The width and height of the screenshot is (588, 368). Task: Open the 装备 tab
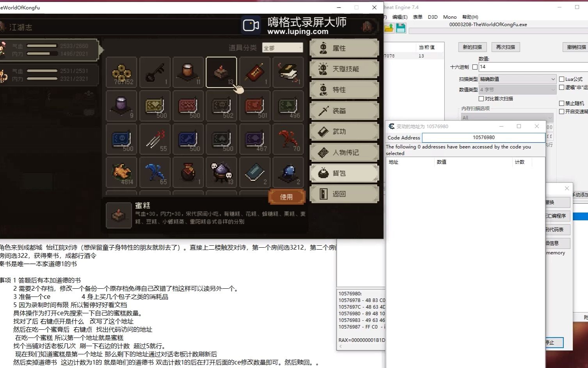344,111
